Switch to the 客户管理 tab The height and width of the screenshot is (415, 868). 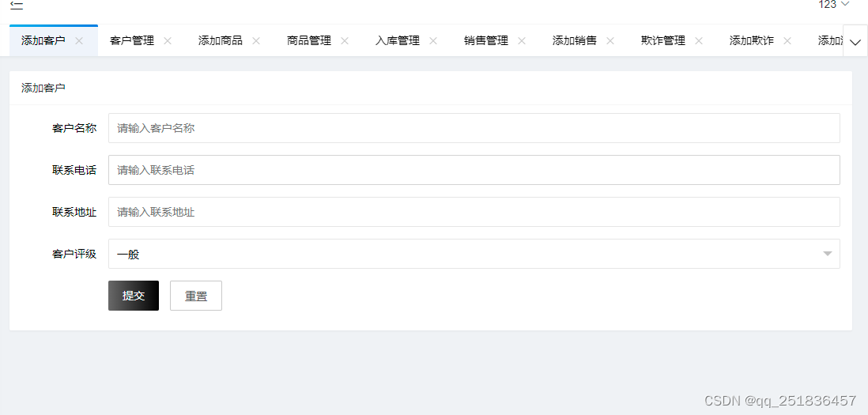click(x=132, y=40)
